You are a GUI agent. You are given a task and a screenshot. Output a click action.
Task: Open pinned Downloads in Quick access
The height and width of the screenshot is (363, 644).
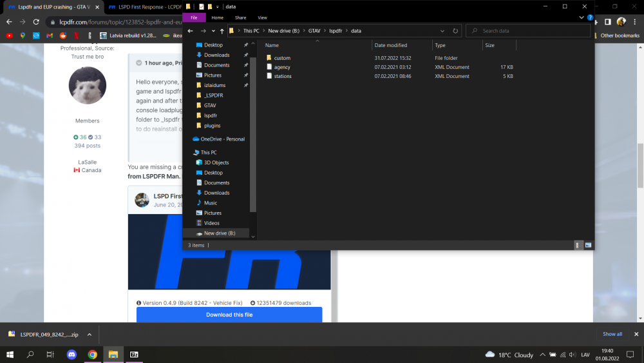point(216,55)
